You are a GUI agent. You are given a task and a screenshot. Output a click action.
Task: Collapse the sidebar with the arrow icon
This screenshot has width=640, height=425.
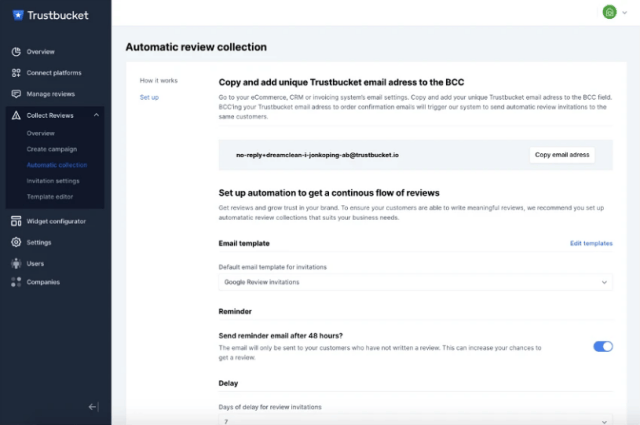[x=93, y=407]
